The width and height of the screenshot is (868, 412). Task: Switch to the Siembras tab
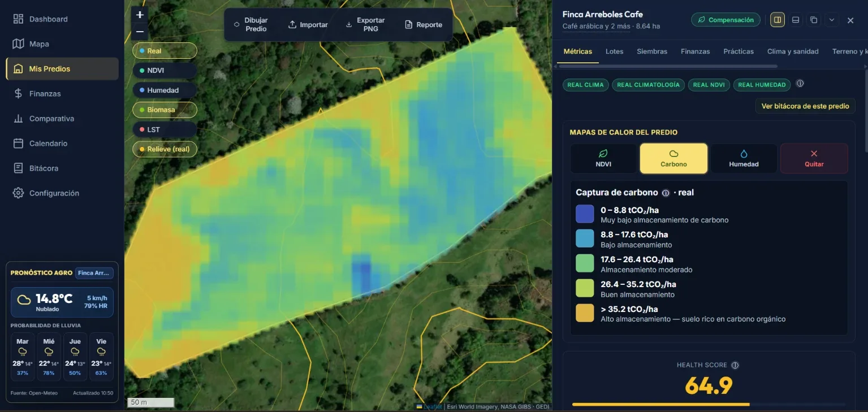[x=652, y=51]
